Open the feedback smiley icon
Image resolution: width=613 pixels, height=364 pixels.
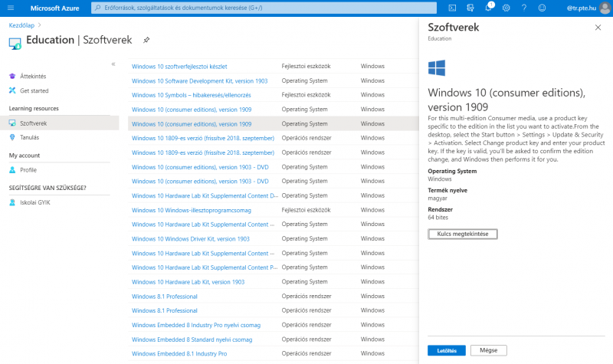[x=542, y=8]
